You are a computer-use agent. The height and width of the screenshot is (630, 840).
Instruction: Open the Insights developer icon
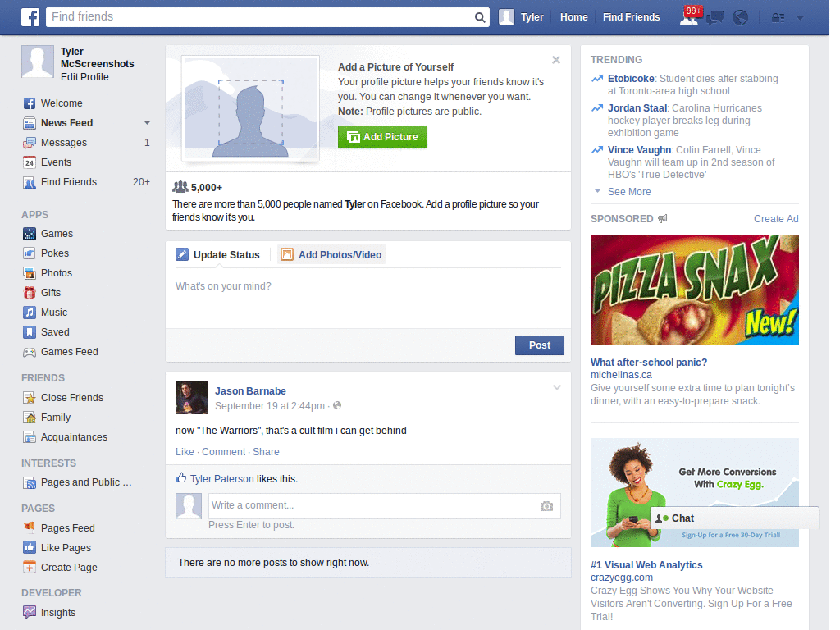[30, 612]
